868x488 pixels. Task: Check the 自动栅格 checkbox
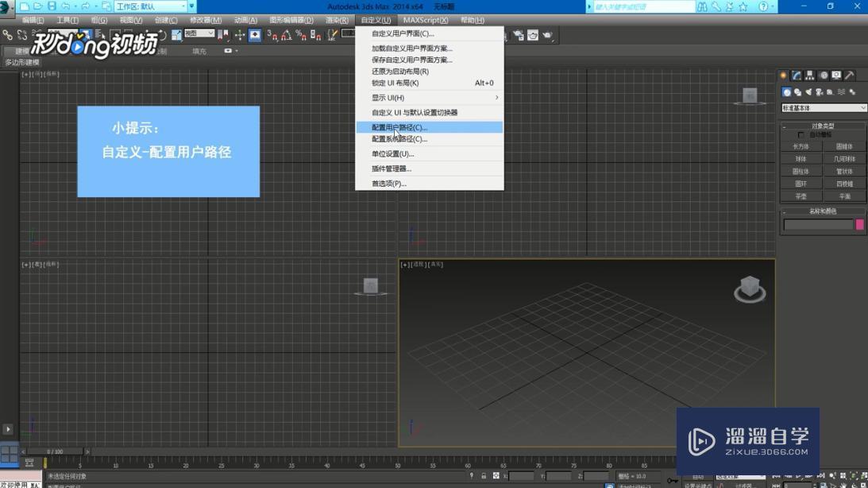pyautogui.click(x=801, y=134)
